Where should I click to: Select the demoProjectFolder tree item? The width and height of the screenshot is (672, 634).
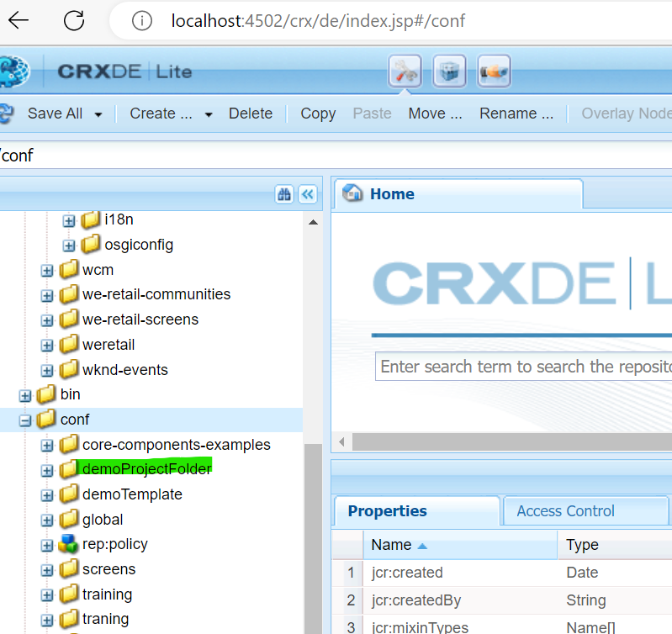click(146, 469)
